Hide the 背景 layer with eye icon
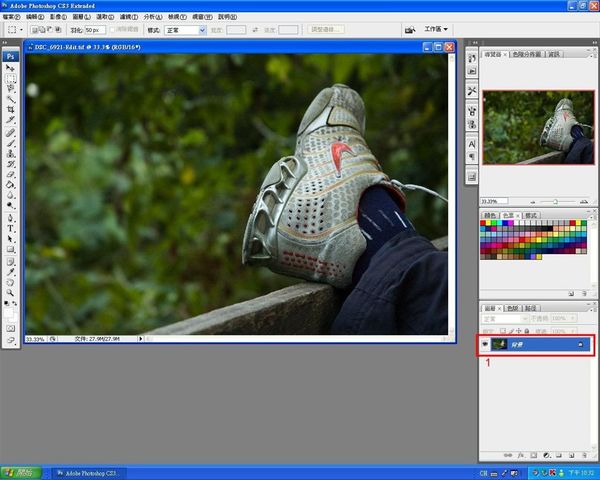This screenshot has height=480, width=600. pyautogui.click(x=485, y=344)
